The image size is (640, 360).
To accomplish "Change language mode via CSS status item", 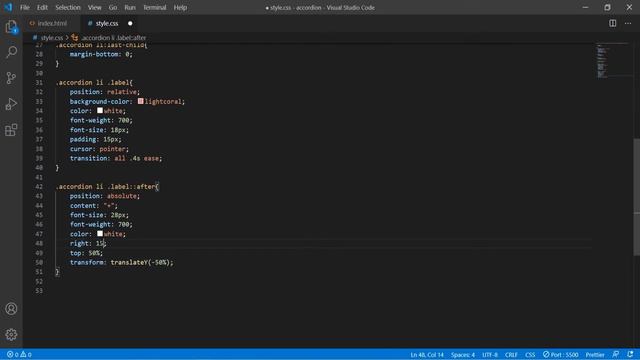I will (x=530, y=354).
